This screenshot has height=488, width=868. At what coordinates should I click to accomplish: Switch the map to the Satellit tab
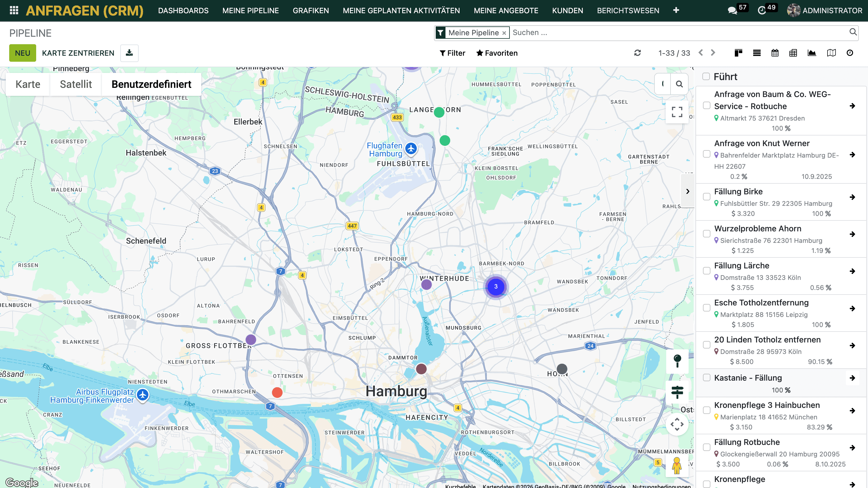[x=75, y=84]
